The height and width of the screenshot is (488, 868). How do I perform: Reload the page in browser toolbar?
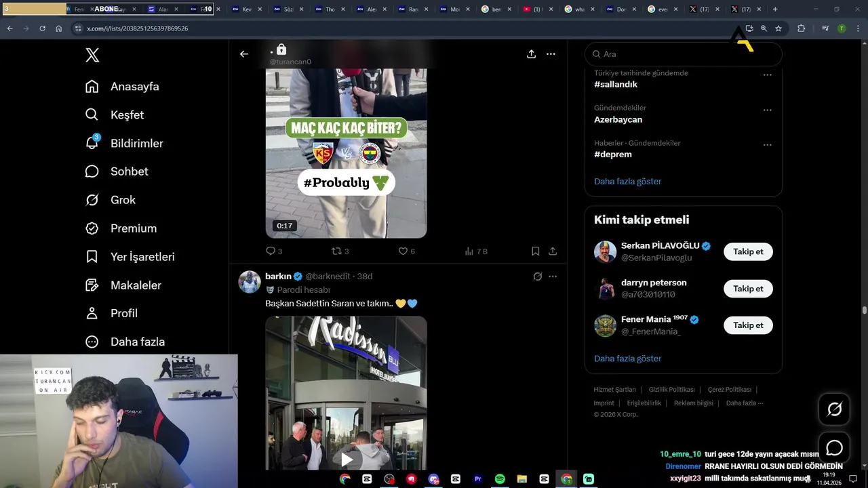(x=42, y=28)
